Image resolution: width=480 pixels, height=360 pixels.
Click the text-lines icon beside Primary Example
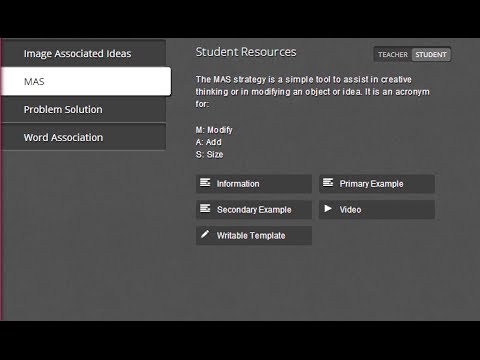pos(328,182)
